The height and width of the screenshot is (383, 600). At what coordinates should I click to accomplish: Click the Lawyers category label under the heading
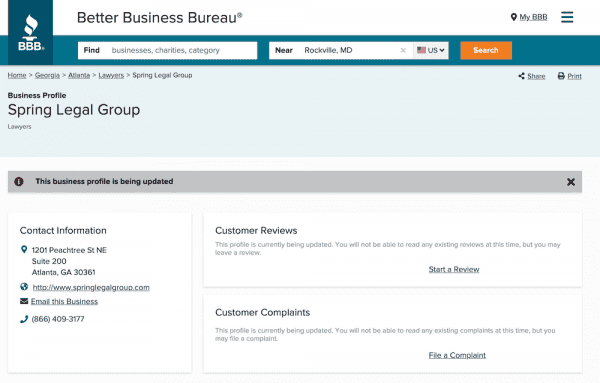tap(20, 127)
